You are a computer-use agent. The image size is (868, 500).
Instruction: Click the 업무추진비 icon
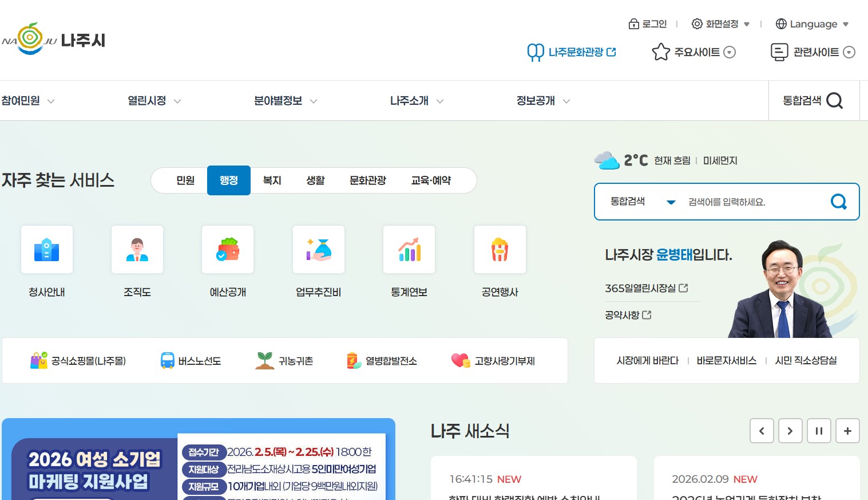point(318,249)
